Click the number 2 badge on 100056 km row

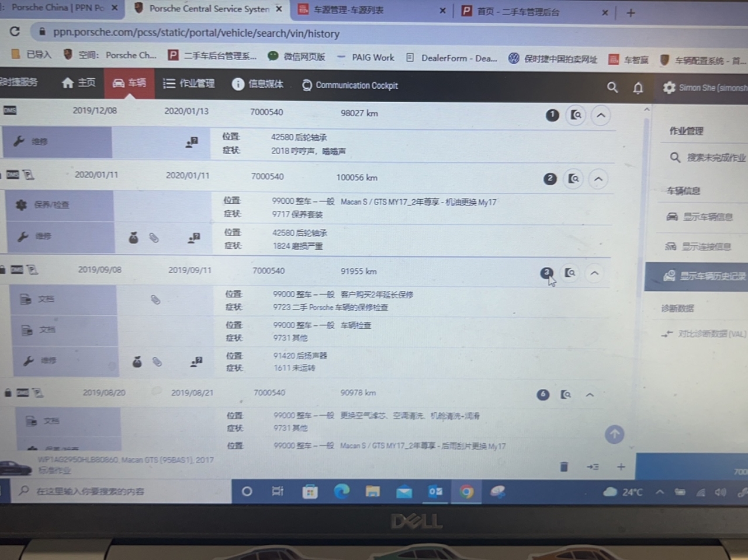(x=550, y=179)
